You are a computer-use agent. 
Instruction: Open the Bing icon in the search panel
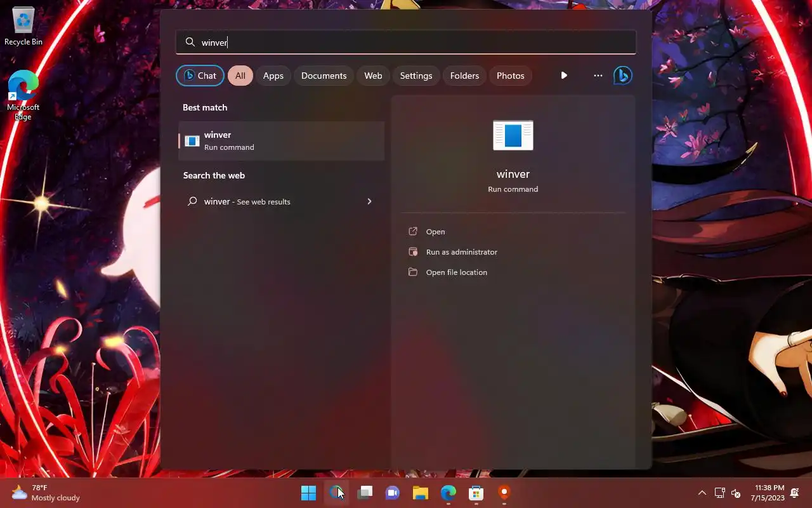pyautogui.click(x=623, y=76)
